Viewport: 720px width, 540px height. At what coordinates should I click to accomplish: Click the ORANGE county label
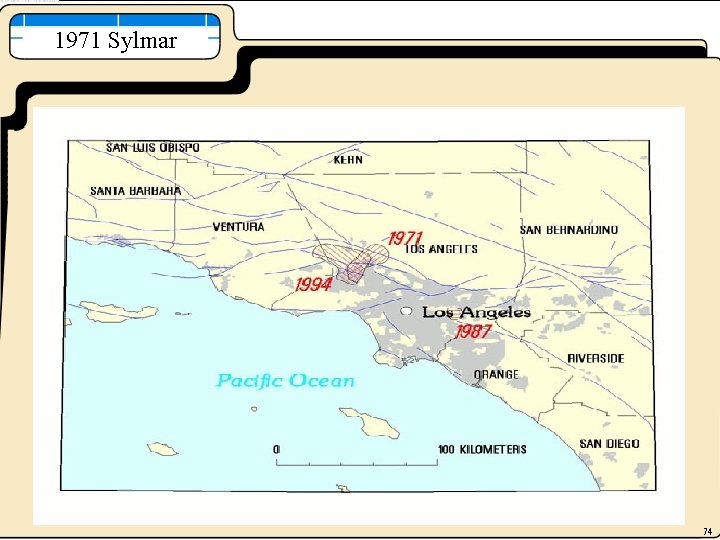496,374
